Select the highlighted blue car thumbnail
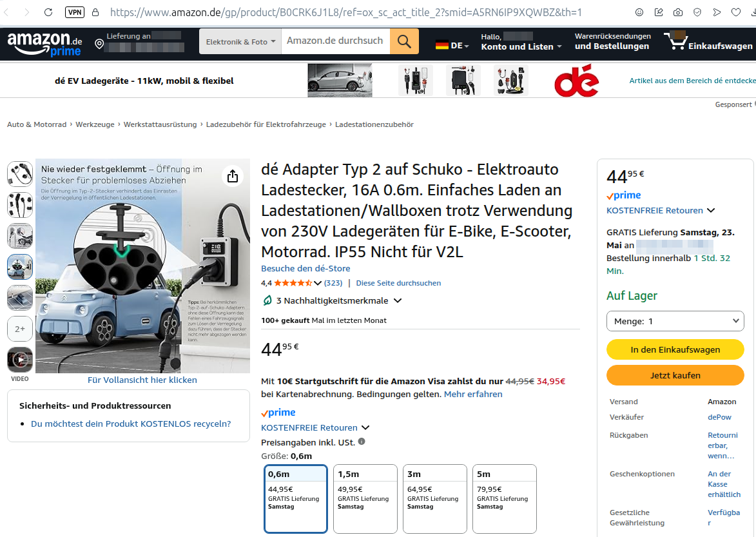Screen dimensions: 756x537 [x=20, y=267]
